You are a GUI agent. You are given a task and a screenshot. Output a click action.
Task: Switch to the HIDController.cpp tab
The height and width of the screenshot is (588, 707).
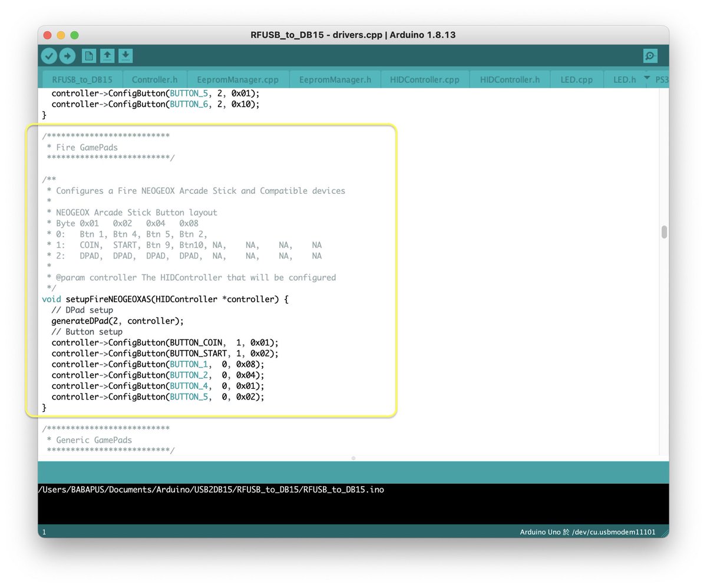[425, 80]
